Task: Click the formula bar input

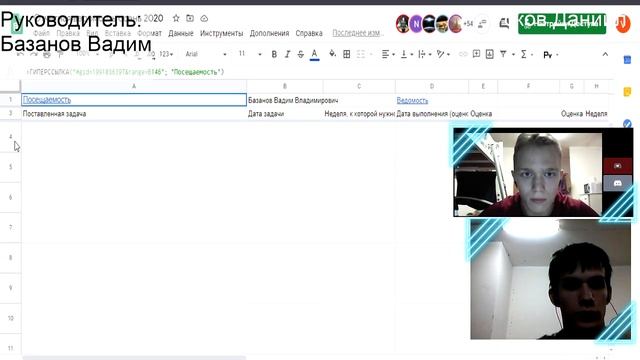Action: click(318, 72)
